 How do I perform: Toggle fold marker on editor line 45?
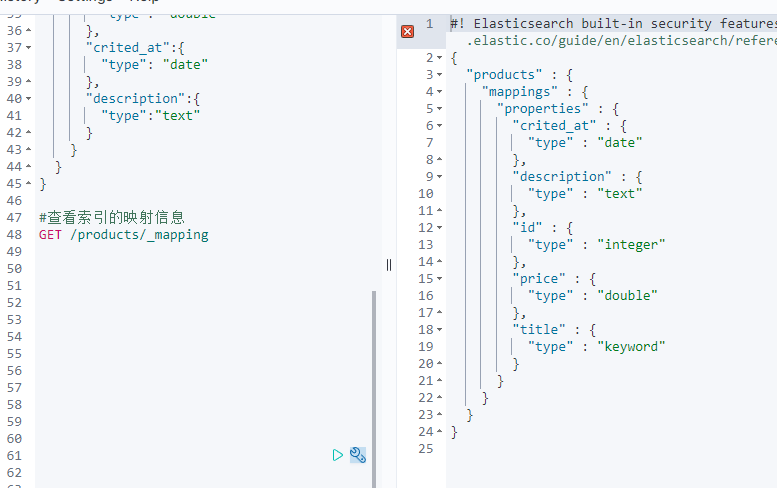tap(29, 183)
